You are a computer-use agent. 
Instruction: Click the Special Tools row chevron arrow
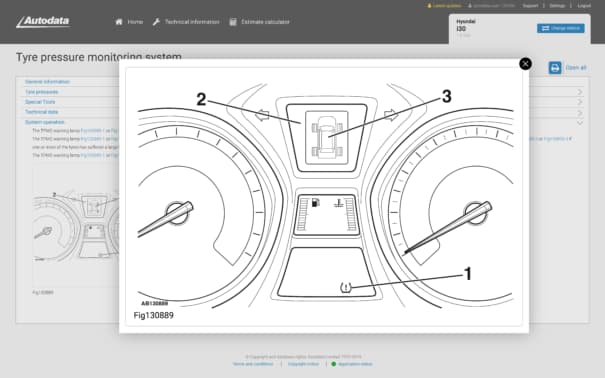click(x=580, y=102)
